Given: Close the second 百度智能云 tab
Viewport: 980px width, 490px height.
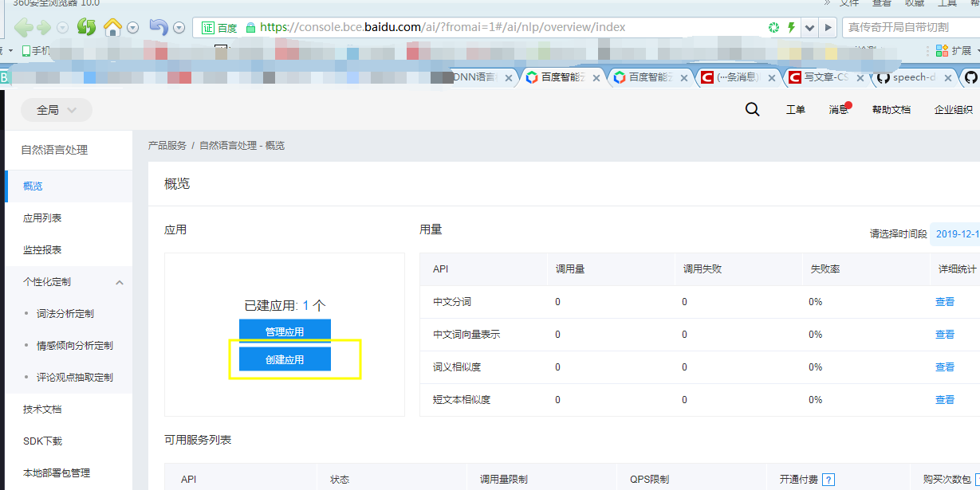Looking at the screenshot, I should point(684,78).
